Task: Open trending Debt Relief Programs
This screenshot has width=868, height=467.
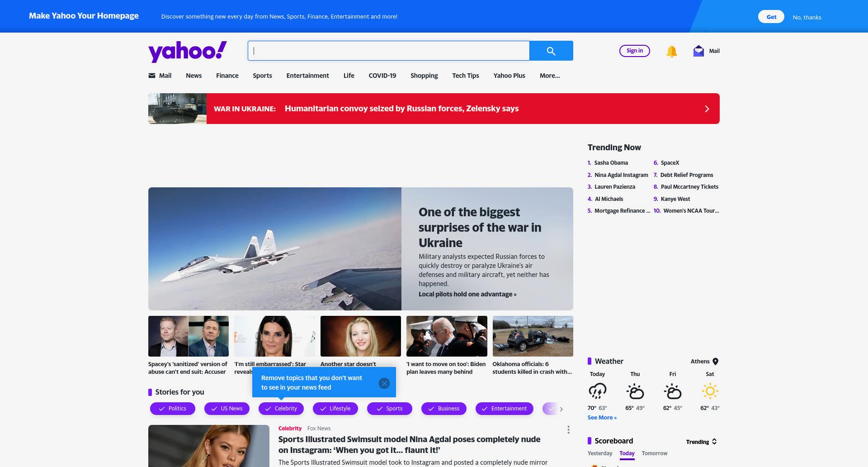Action: click(x=687, y=175)
